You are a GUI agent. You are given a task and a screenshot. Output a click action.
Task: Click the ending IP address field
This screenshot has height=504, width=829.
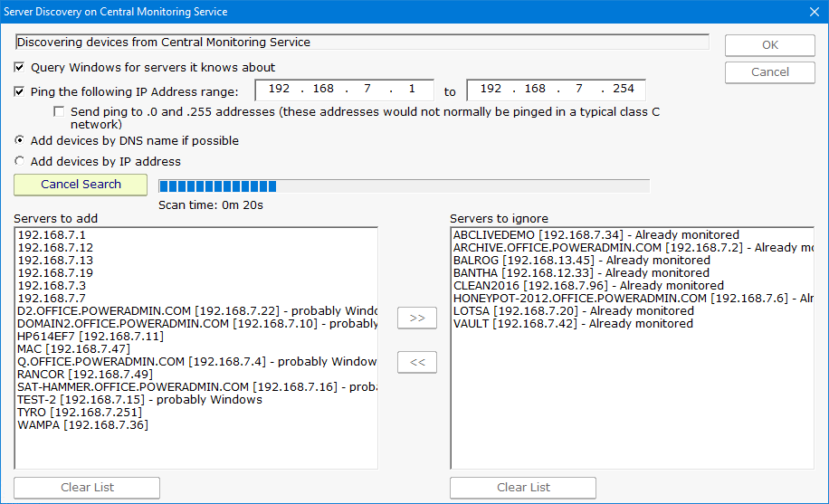[556, 90]
